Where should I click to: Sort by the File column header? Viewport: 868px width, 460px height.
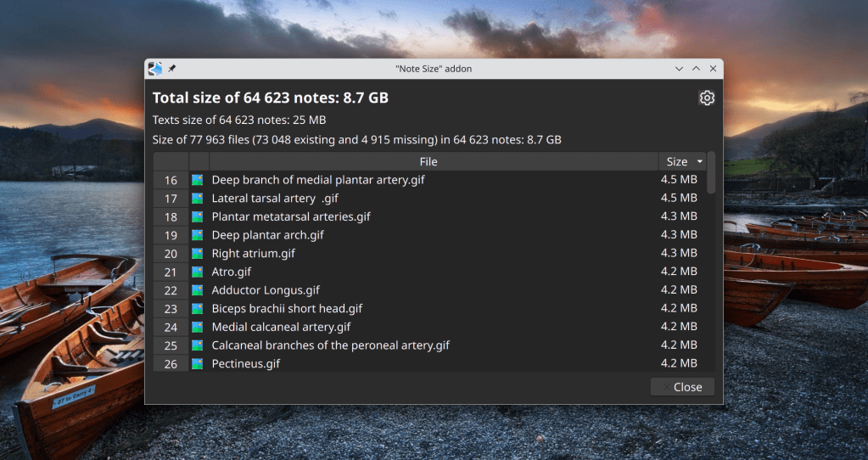428,161
